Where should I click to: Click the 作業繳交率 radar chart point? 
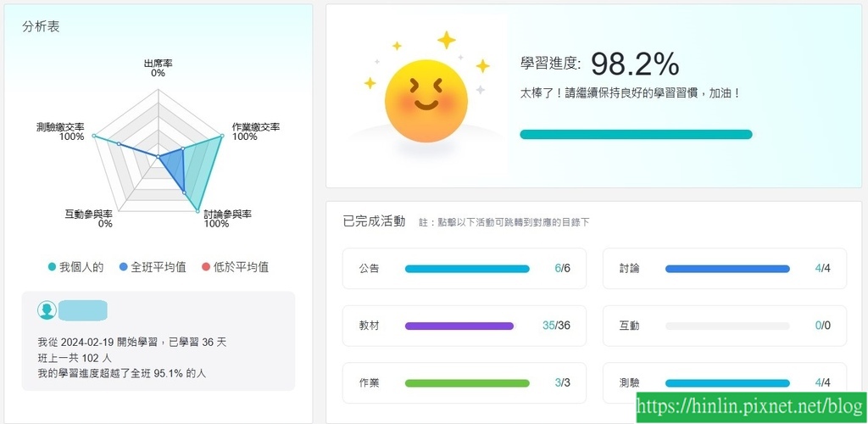tap(222, 136)
